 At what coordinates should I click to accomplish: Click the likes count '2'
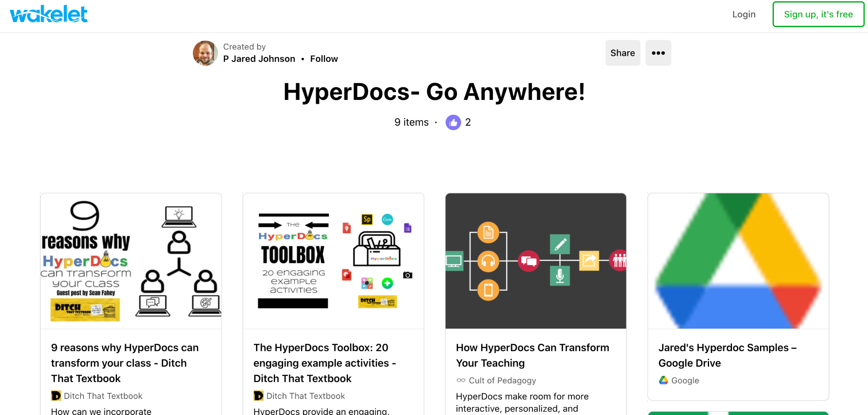tap(468, 122)
